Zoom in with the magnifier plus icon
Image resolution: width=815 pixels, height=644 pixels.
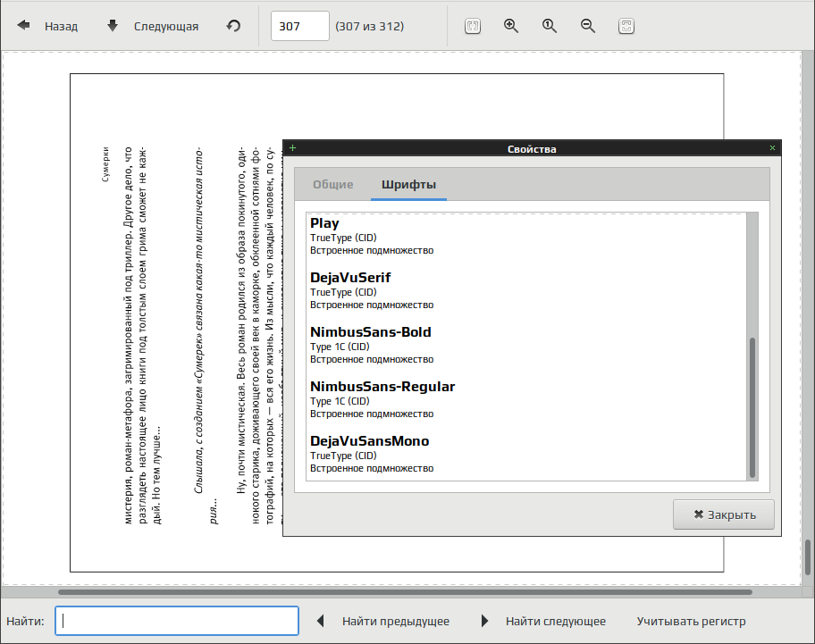click(511, 26)
